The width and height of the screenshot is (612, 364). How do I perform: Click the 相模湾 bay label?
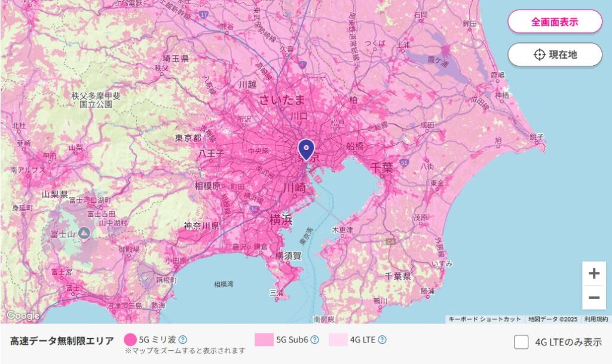(x=224, y=284)
